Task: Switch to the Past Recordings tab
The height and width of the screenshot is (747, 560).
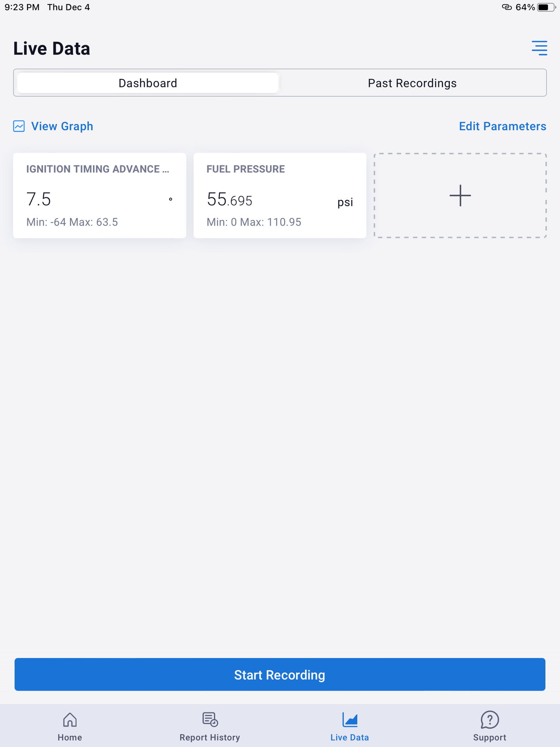Action: pyautogui.click(x=412, y=83)
